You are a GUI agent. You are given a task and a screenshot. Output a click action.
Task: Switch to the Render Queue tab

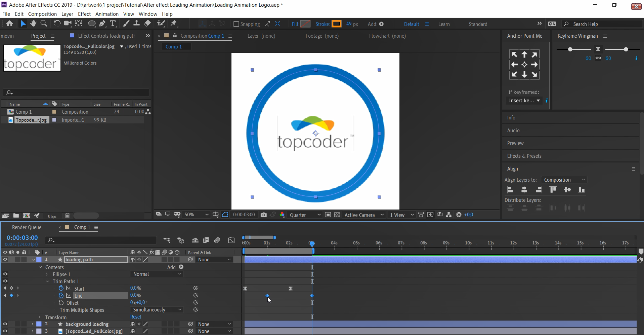27,227
